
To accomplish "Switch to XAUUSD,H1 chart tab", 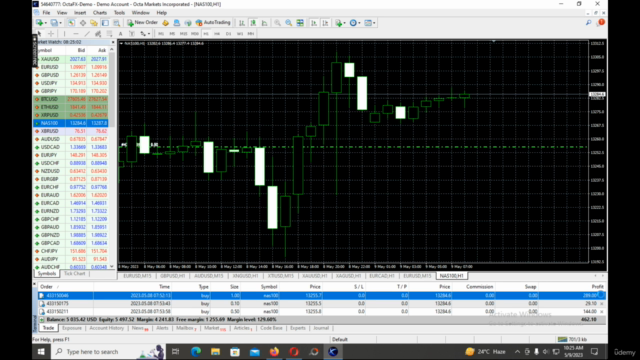I will [x=315, y=276].
